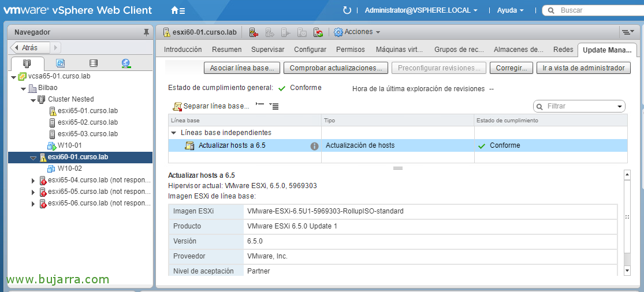644x292 pixels.
Task: Click Separar línea base button
Action: (211, 106)
